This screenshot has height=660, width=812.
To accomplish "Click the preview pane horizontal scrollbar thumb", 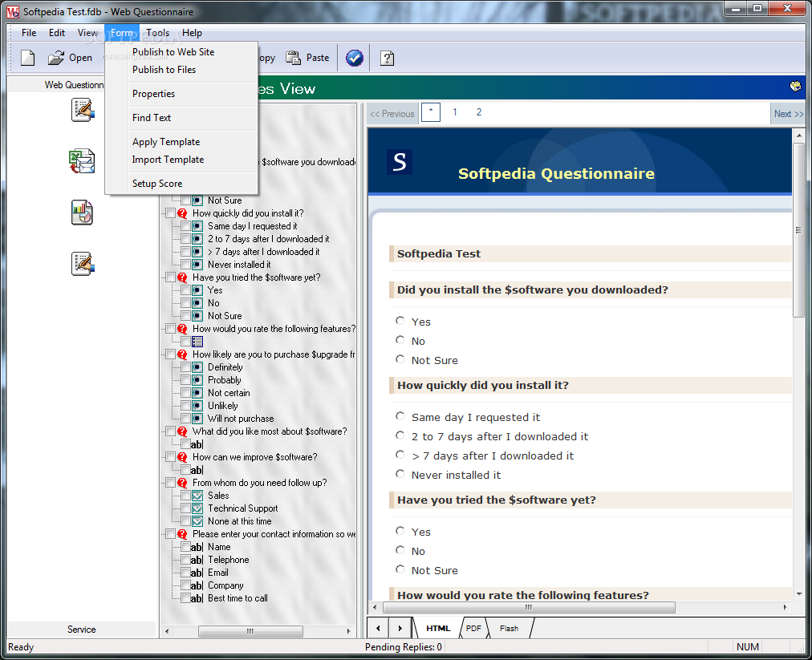I will pyautogui.click(x=528, y=607).
